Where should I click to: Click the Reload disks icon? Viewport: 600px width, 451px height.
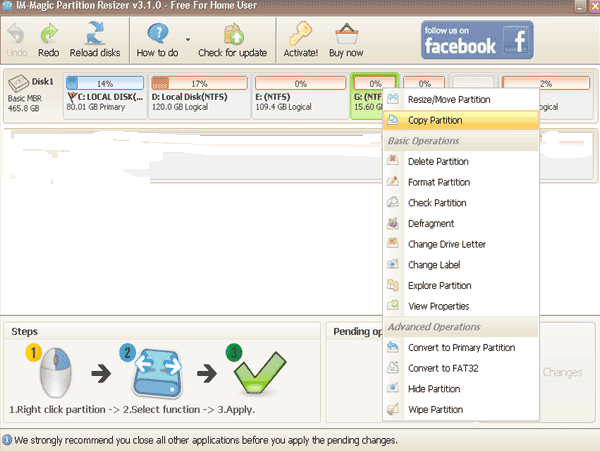[95, 33]
